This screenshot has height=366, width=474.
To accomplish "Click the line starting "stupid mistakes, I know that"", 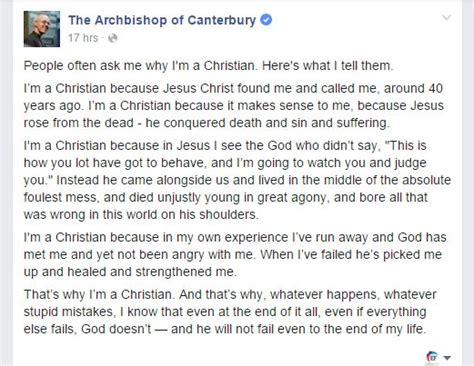I will 225,312.
